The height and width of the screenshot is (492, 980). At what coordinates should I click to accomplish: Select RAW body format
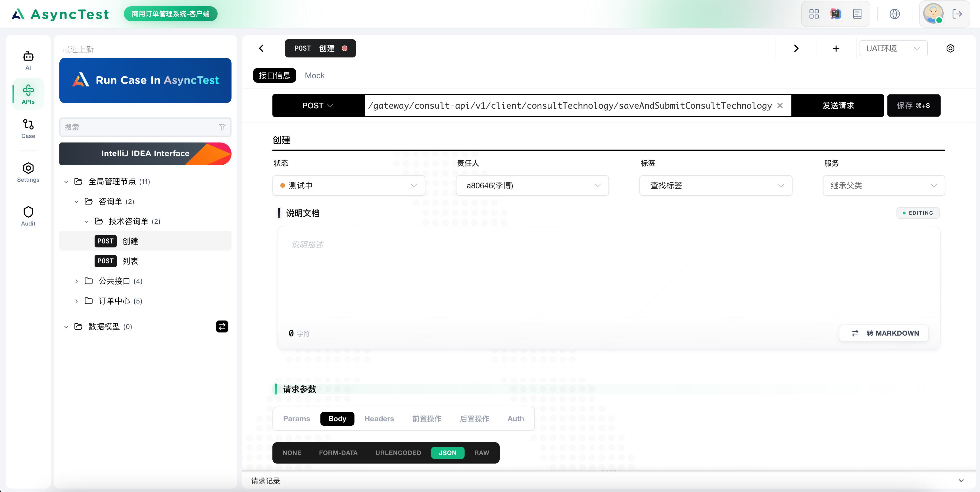click(481, 453)
